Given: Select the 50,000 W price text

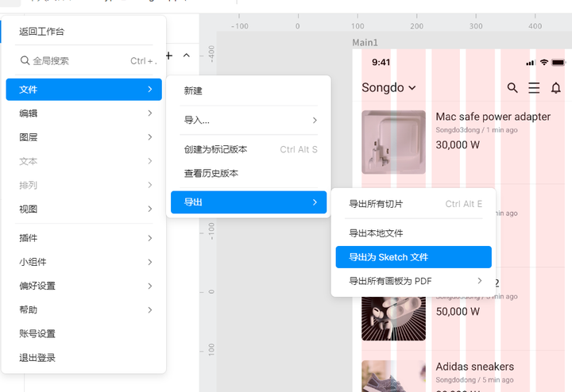Looking at the screenshot, I should (x=458, y=312).
